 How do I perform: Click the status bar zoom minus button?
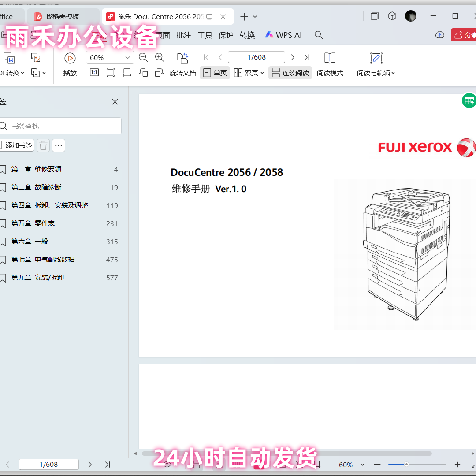[377, 465]
